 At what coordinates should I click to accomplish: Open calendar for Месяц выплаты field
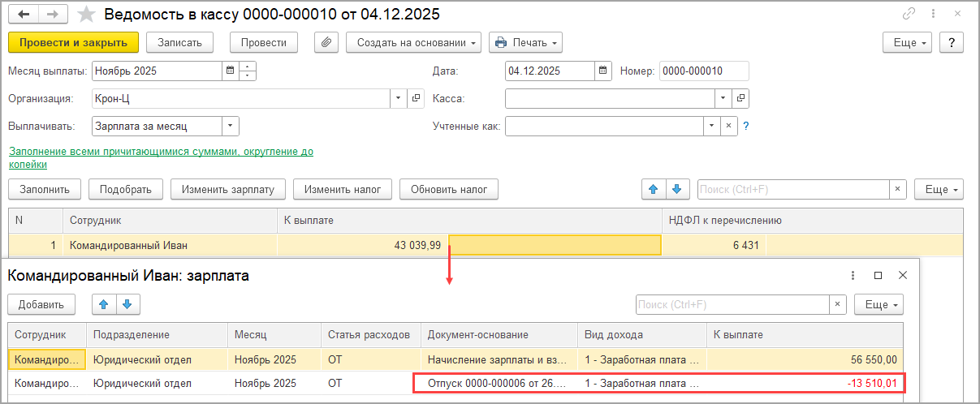[231, 71]
